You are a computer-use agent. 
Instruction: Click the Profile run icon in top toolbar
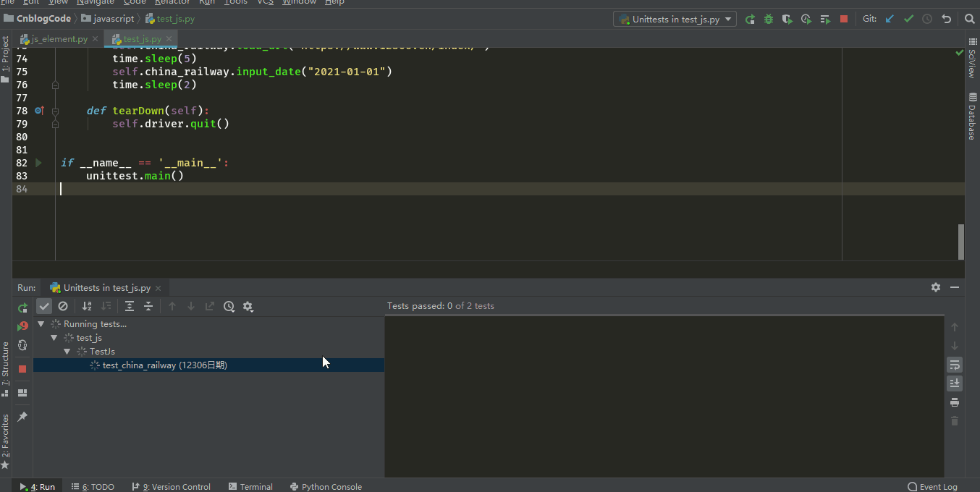[x=806, y=20]
